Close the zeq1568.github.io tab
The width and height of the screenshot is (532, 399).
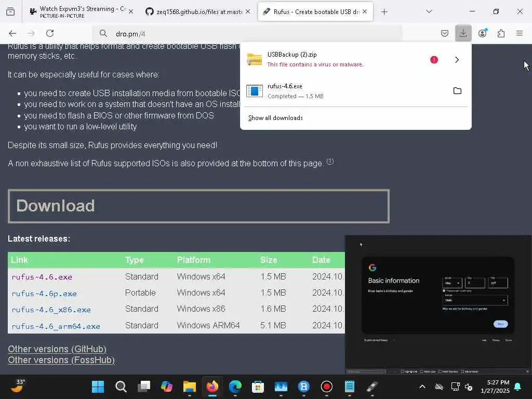pyautogui.click(x=248, y=11)
